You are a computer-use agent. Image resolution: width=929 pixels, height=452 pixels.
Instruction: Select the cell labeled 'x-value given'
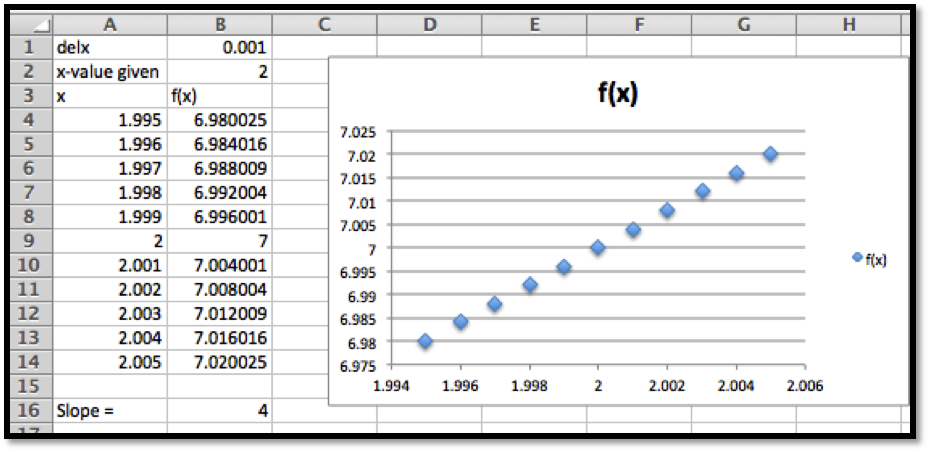(109, 71)
